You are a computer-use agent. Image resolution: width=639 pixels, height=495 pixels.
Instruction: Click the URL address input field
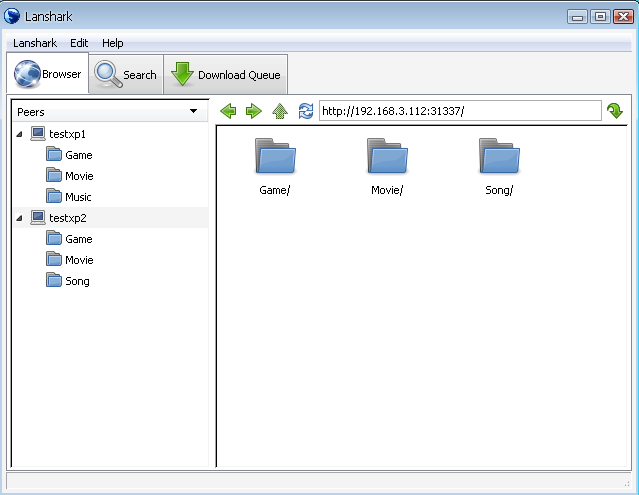(x=459, y=111)
